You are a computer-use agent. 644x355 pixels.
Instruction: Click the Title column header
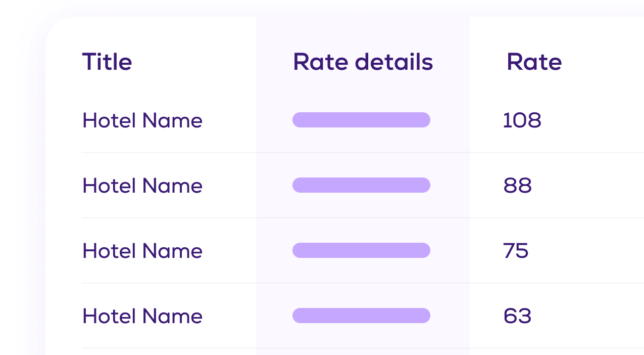click(107, 62)
